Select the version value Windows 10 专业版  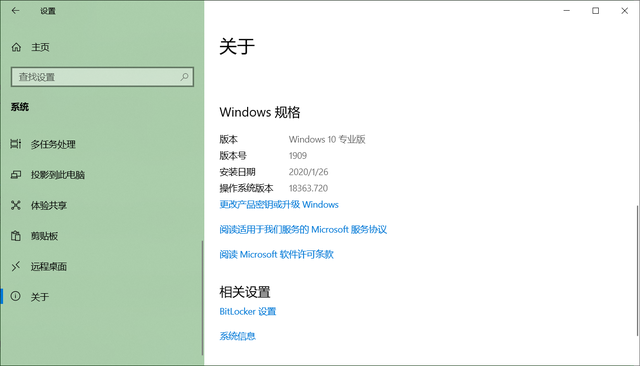pos(327,139)
